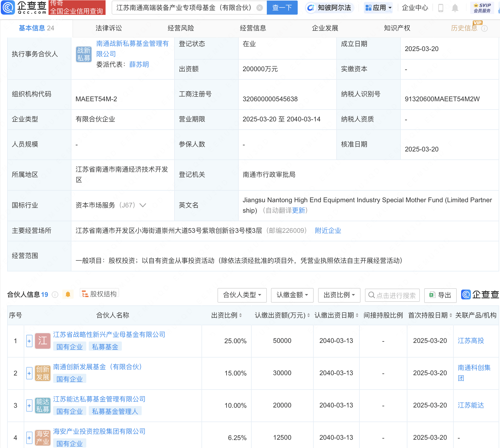
Task: Switch to 法律诉讼 tab
Action: click(x=109, y=28)
